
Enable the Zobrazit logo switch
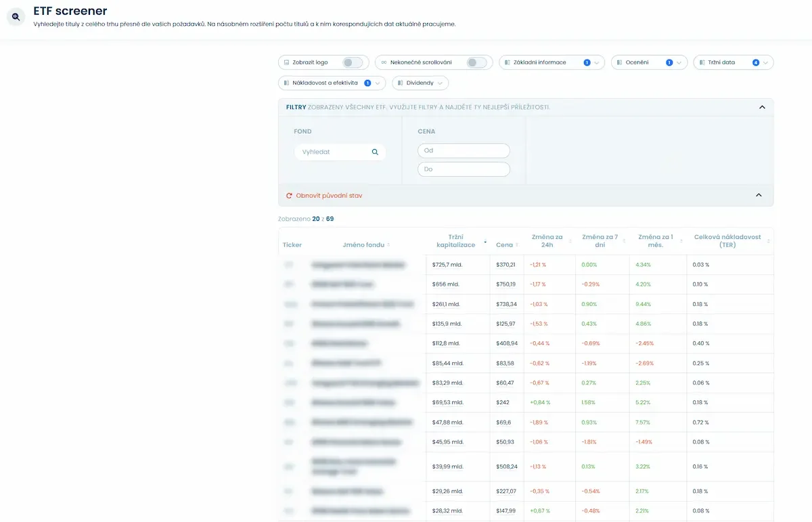[353, 62]
